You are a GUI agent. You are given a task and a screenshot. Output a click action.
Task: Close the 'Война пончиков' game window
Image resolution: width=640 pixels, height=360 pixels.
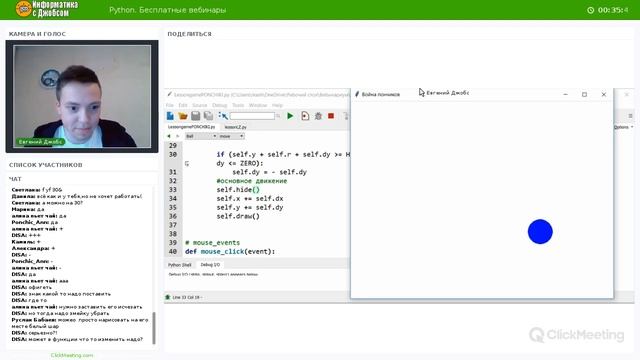604,94
